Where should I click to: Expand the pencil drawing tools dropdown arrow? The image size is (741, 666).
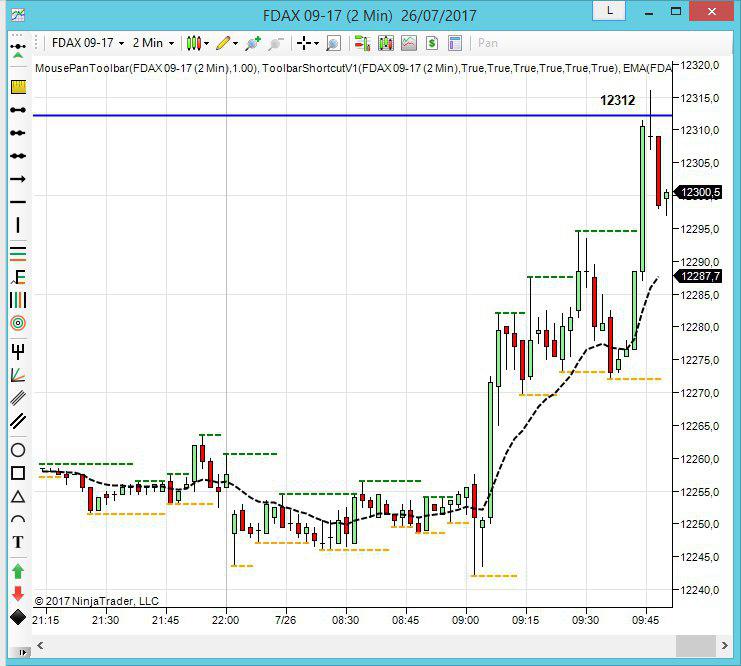[x=235, y=43]
